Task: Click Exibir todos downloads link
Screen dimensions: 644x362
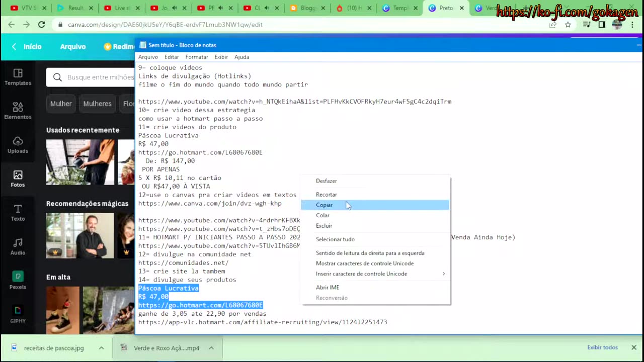Action: click(x=602, y=347)
